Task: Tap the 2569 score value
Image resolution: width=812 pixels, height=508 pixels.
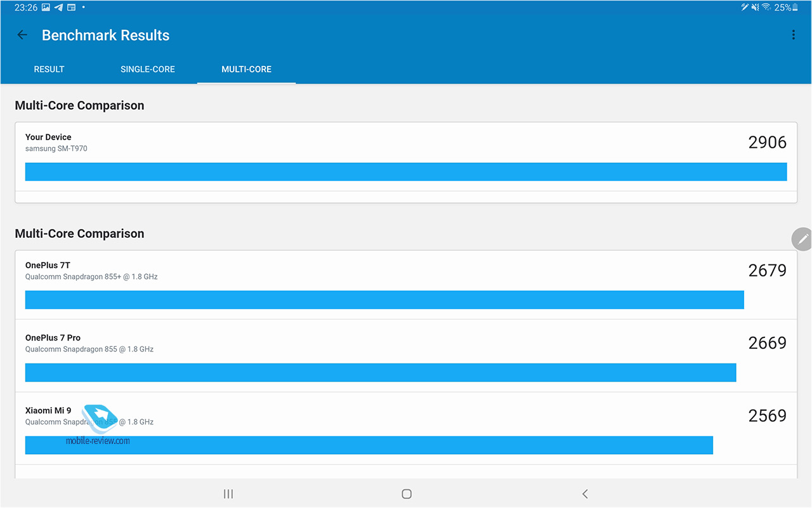Action: coord(768,415)
